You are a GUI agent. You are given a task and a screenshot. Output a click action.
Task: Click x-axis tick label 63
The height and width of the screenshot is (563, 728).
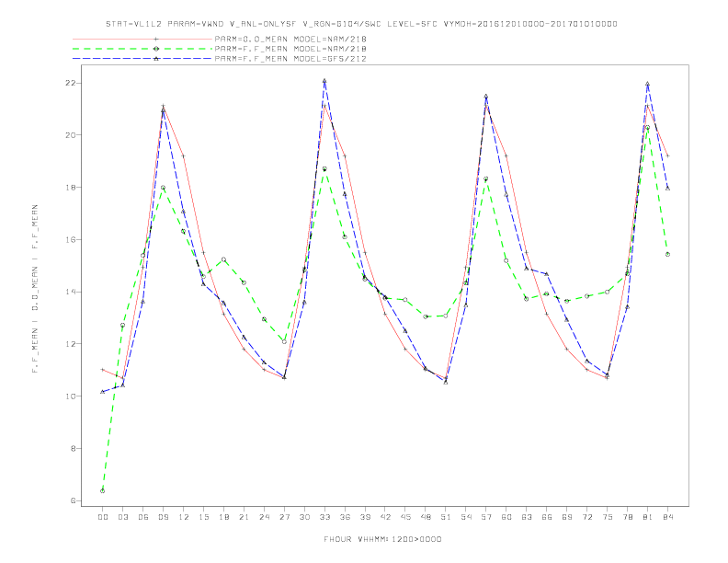click(x=527, y=517)
